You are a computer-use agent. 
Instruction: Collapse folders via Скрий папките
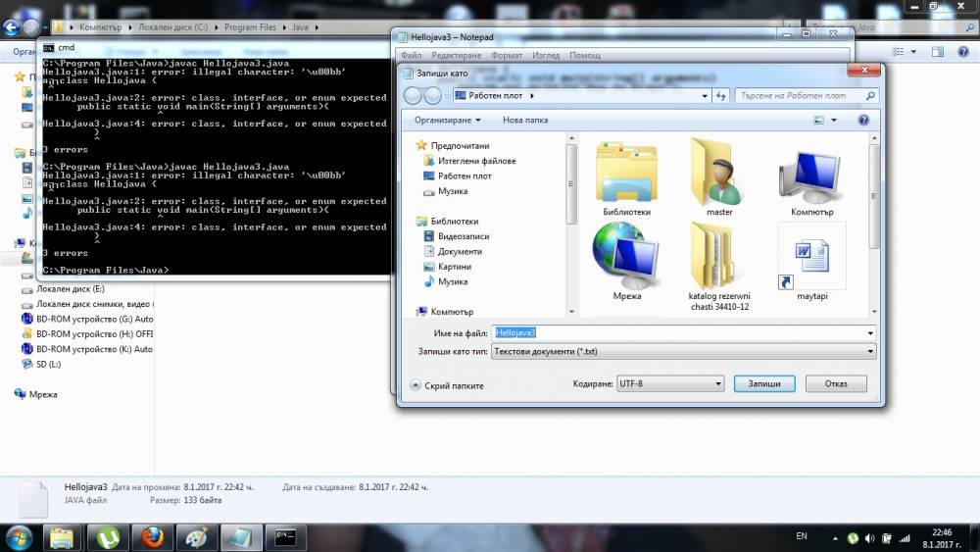click(x=447, y=385)
